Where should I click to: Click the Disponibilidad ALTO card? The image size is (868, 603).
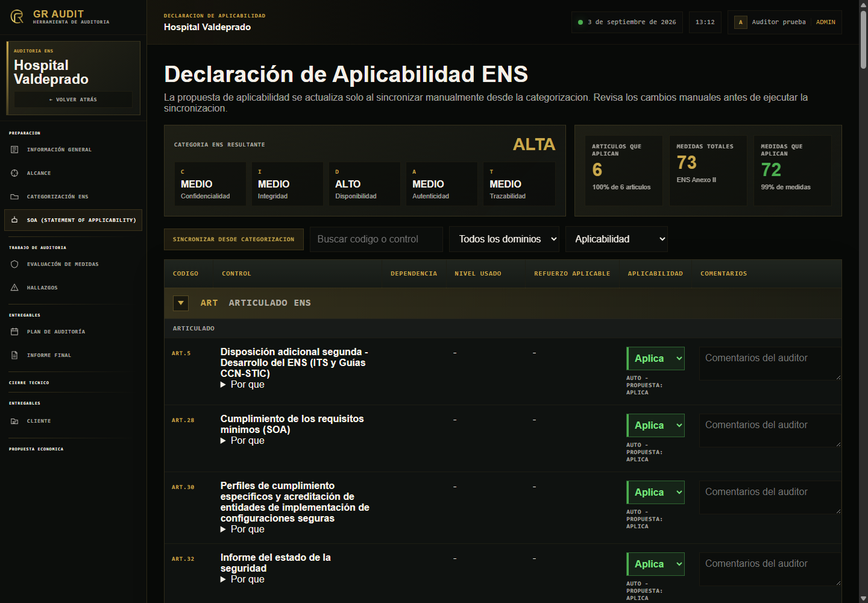coord(365,184)
